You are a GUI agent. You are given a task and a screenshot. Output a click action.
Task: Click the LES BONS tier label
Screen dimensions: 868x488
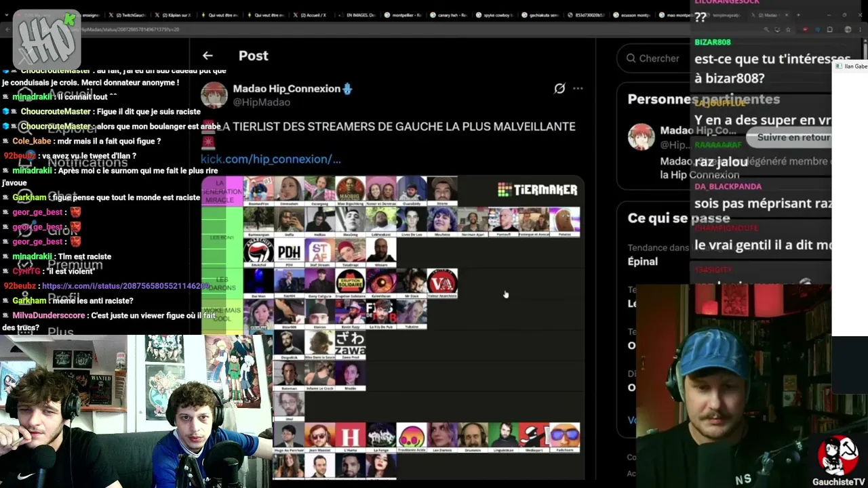tap(222, 237)
